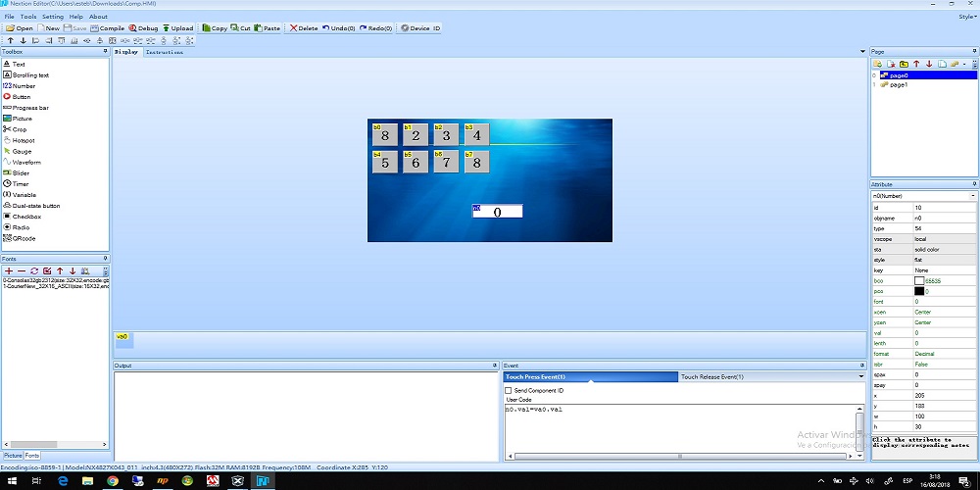The image size is (980, 490).
Task: Move page up with red up arrow
Action: pyautogui.click(x=916, y=64)
